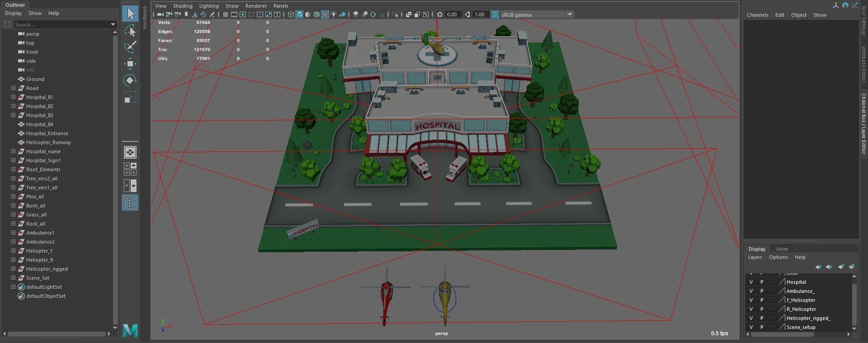
Task: Toggle visibility V of Helicopter_rigged_ layer
Action: click(751, 318)
